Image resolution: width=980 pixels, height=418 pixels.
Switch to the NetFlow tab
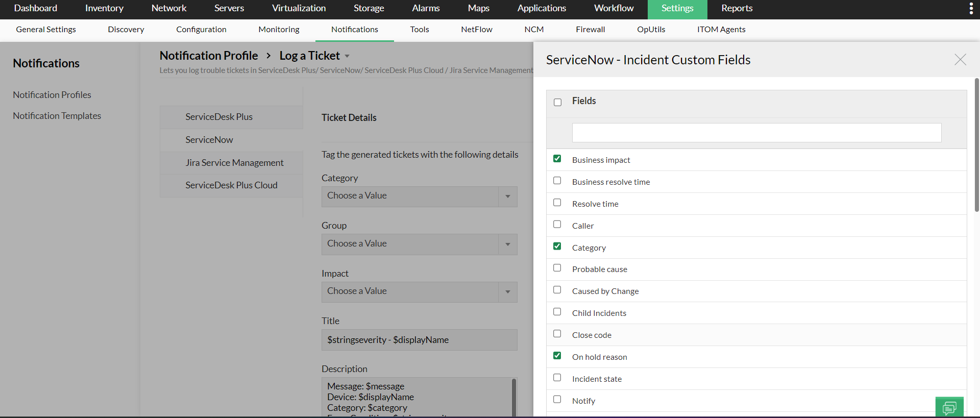[x=477, y=30]
